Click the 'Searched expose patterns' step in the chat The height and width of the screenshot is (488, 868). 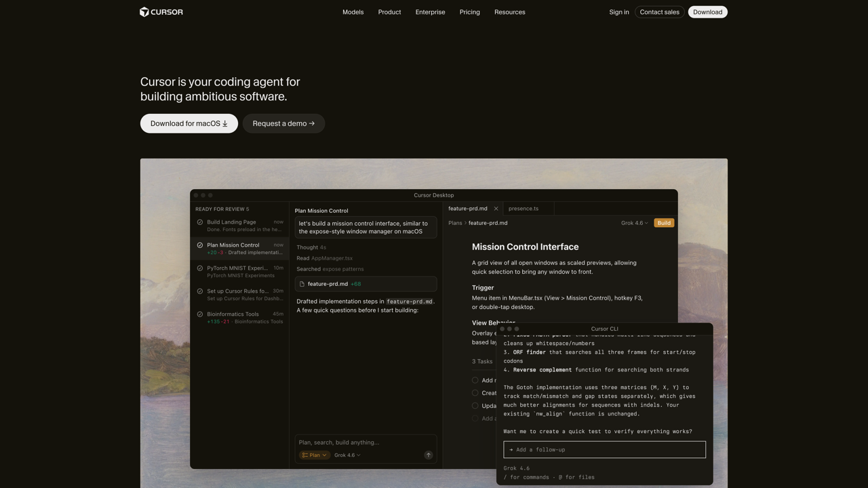330,269
